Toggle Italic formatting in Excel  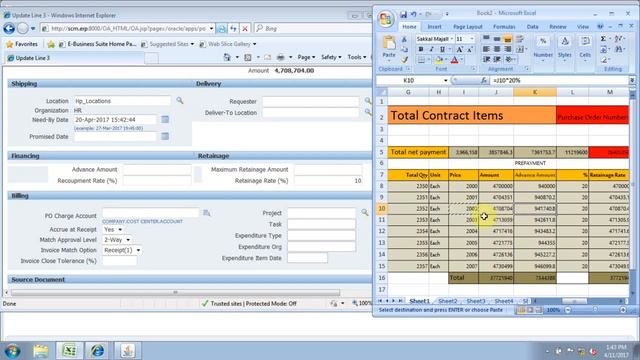[431, 49]
